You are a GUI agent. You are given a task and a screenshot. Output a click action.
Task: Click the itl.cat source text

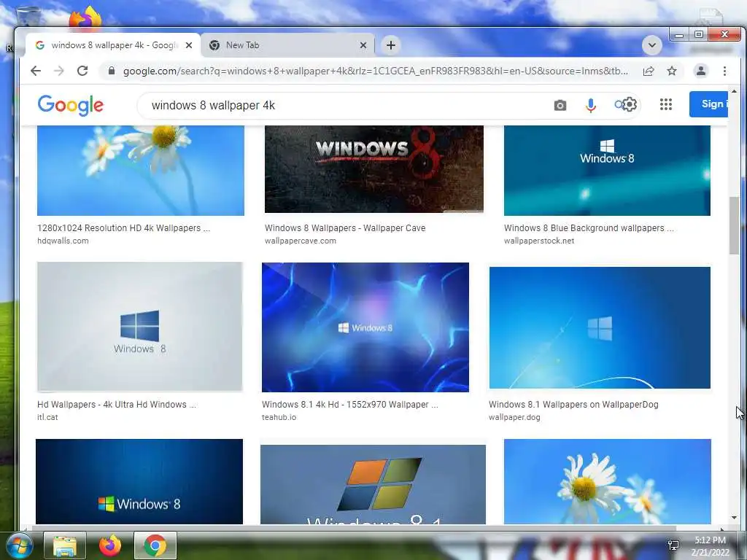pyautogui.click(x=47, y=417)
